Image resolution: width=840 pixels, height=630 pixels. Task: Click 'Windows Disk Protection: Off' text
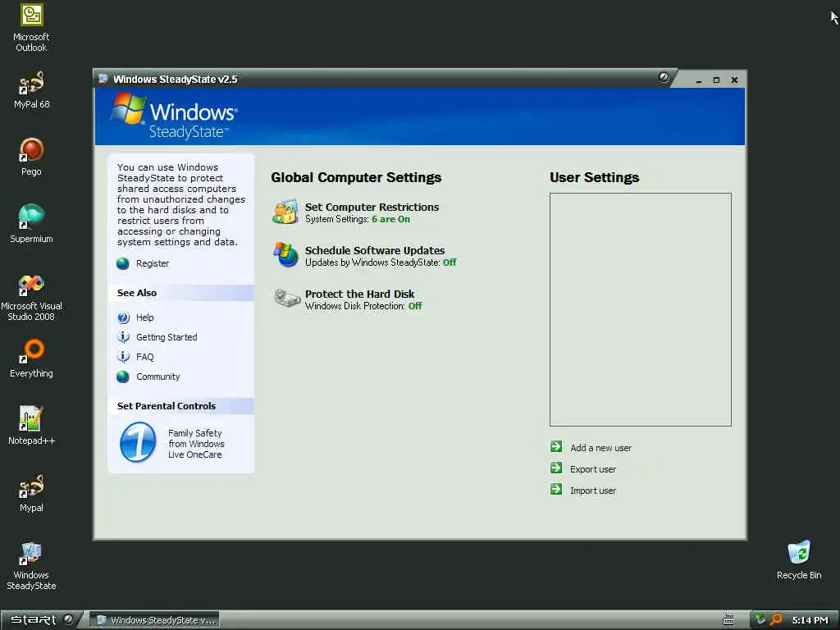coord(363,306)
